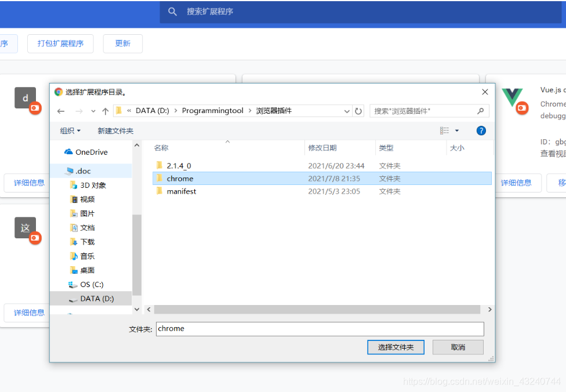Click the back arrow in the file dialog
This screenshot has width=566, height=392.
(x=61, y=111)
